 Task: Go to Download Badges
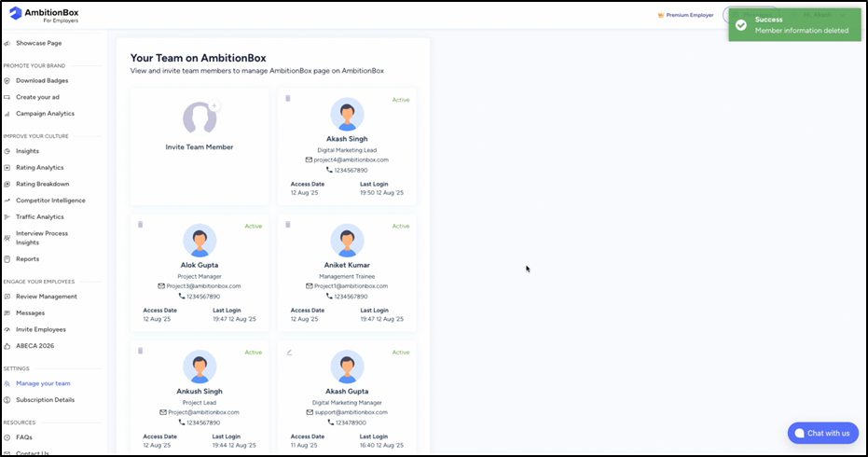(42, 80)
